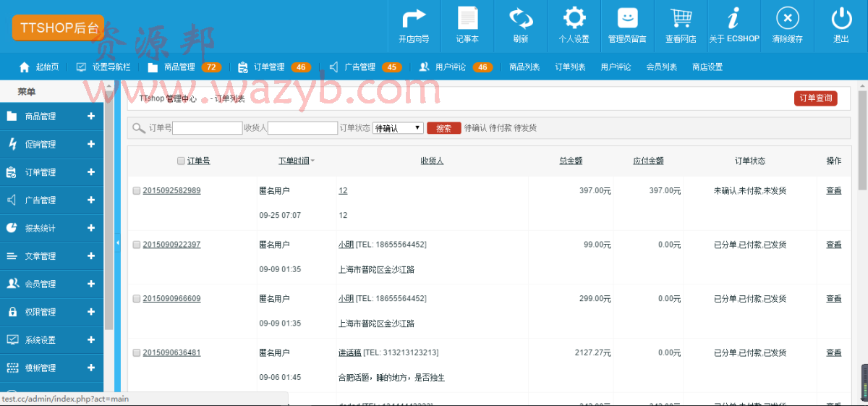Click the page vertical scrollbar
This screenshot has width=868, height=406.
pyautogui.click(x=862, y=141)
